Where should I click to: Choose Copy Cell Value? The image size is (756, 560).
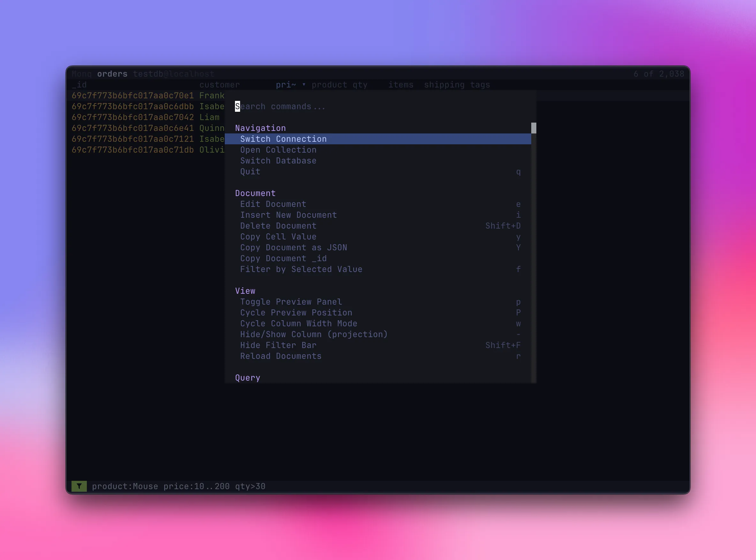pos(378,237)
